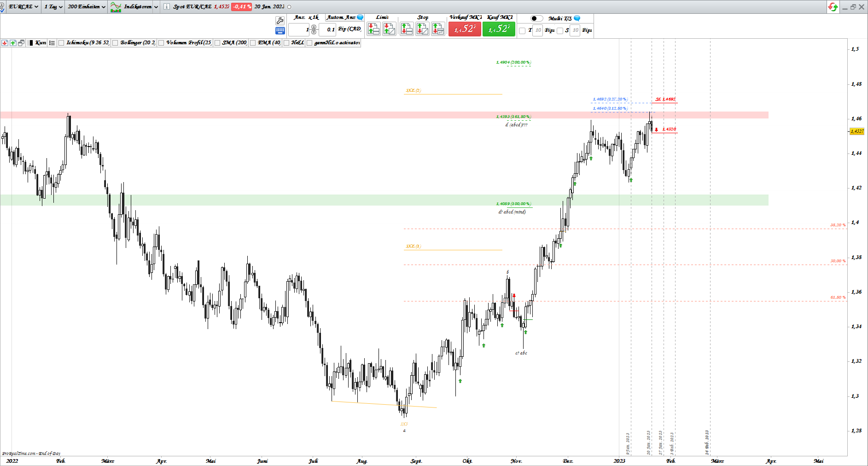Click the red 1,4520 entry level label
Screen dimensions: 868x466
[669, 129]
